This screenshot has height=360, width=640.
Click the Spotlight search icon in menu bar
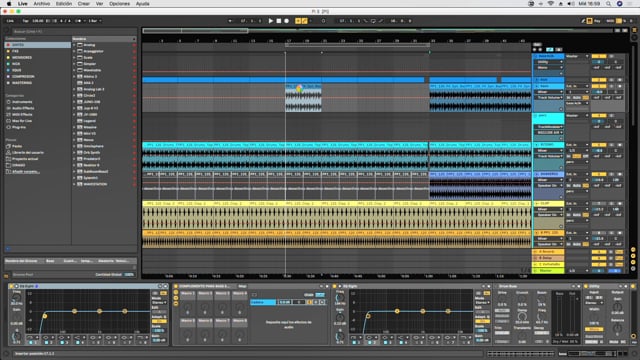pyautogui.click(x=609, y=4)
